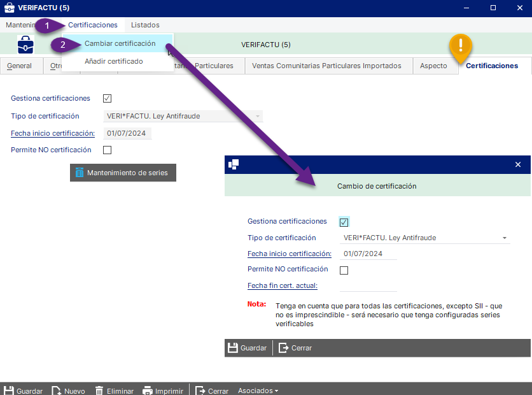Toggle Gestiona certificaciones in the dialog
This screenshot has height=395, width=532.
coord(344,222)
